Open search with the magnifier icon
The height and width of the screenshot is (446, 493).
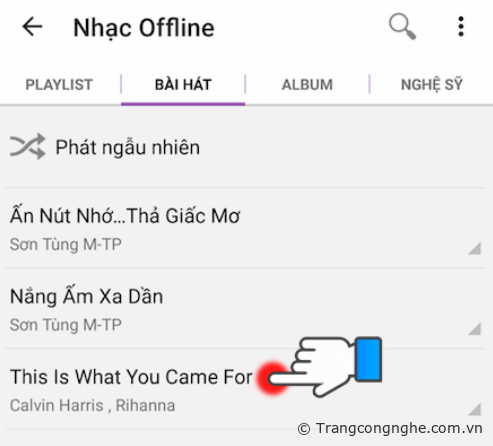pos(403,27)
